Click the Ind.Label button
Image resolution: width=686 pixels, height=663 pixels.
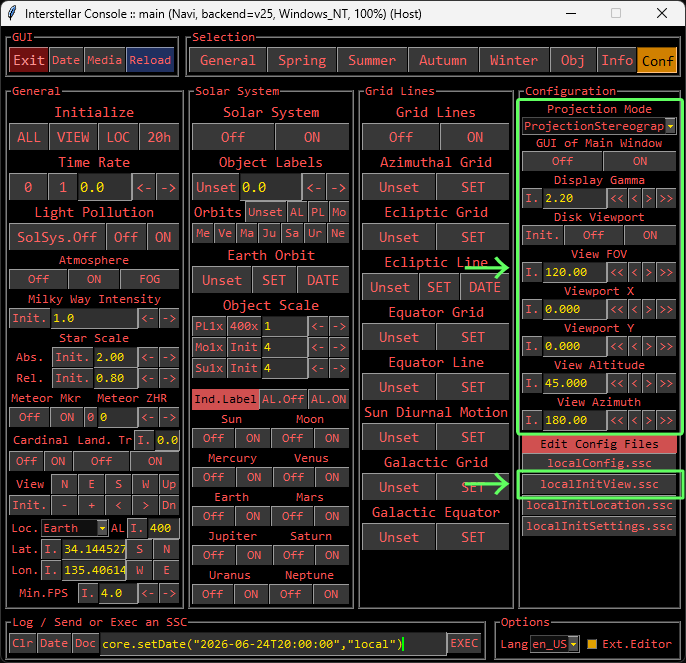[225, 399]
